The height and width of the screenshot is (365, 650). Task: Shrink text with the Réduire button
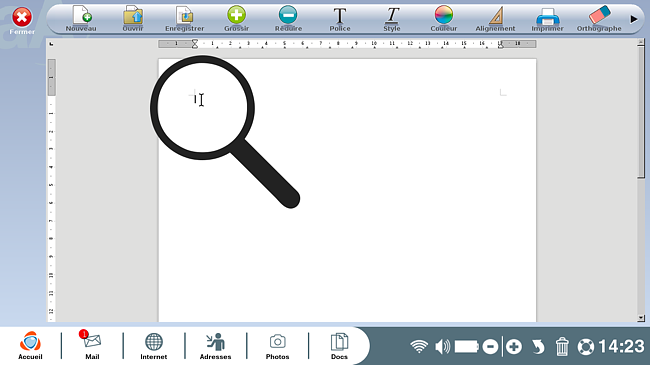(288, 19)
